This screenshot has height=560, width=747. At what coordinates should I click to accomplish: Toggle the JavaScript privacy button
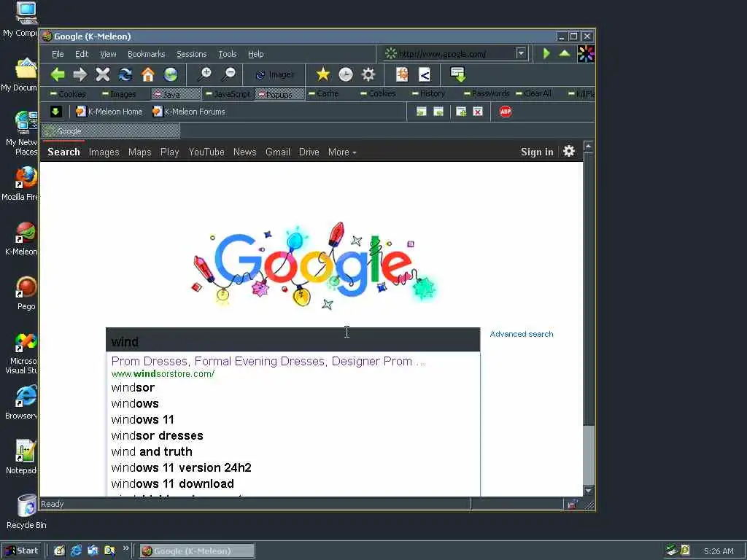[228, 94]
